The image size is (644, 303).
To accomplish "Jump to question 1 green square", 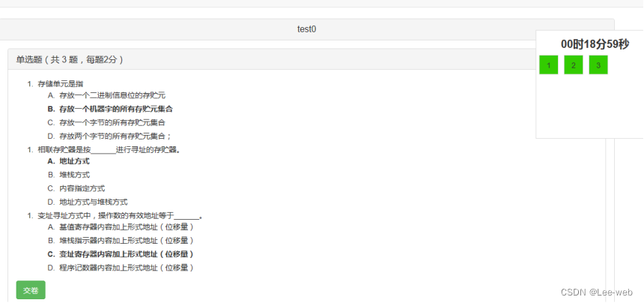I will click(549, 65).
